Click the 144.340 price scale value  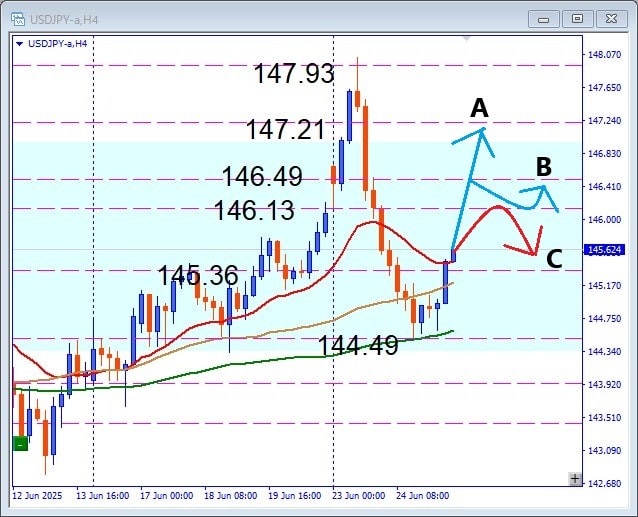pos(605,351)
